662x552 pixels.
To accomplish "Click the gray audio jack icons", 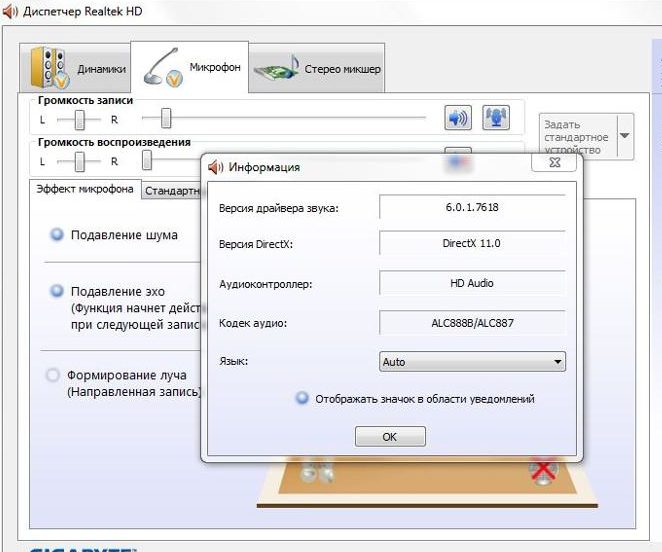I will tap(317, 471).
